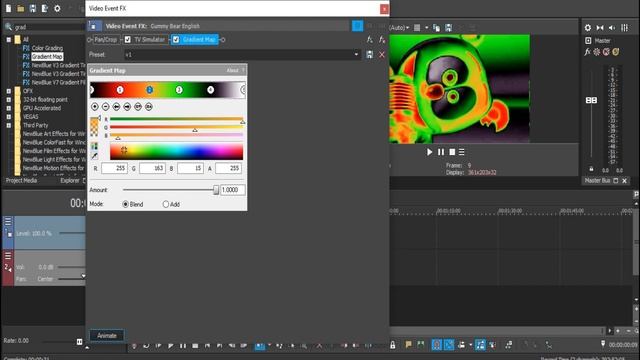
Task: Lock Master fader channels padlock icon
Action: 591,169
